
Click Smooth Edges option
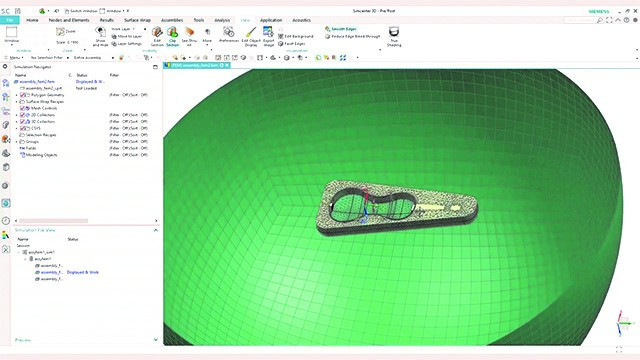tap(341, 29)
